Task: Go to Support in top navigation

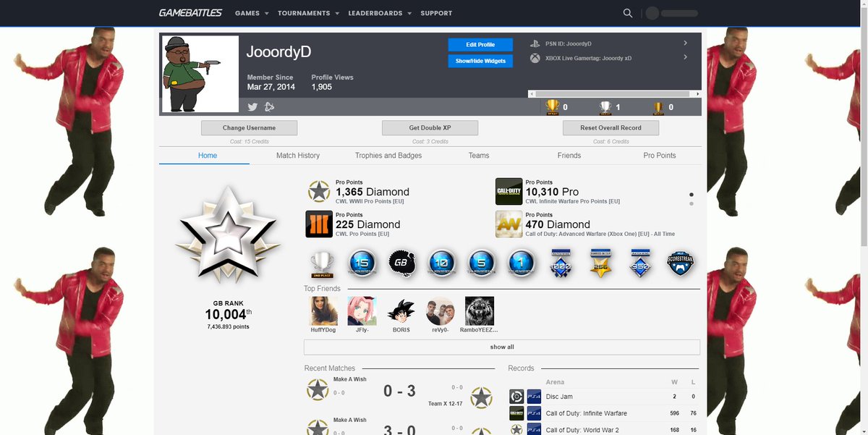Action: pos(436,13)
